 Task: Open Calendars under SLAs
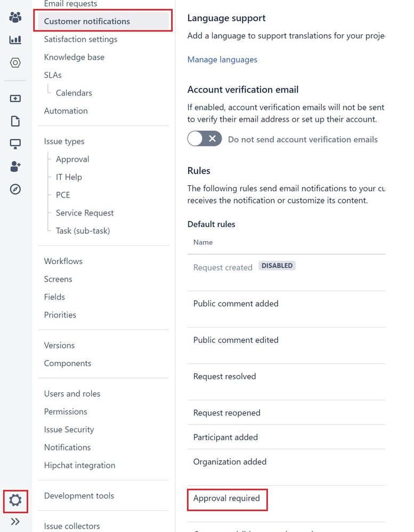[x=74, y=93]
